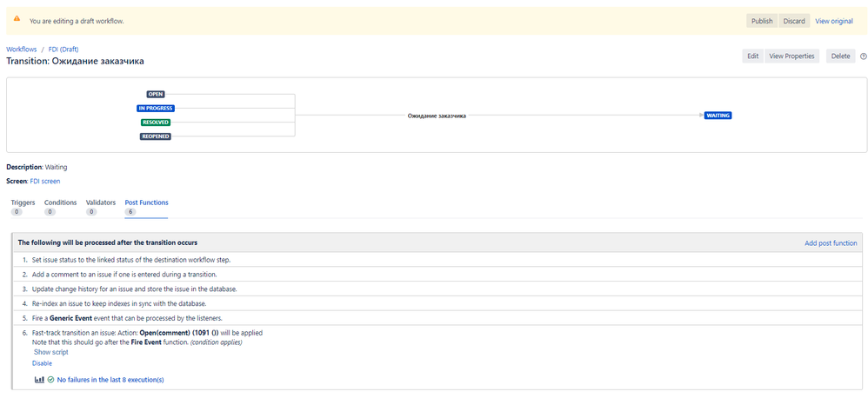Disable the fast-track transition post function
868x405 pixels.
(x=42, y=363)
